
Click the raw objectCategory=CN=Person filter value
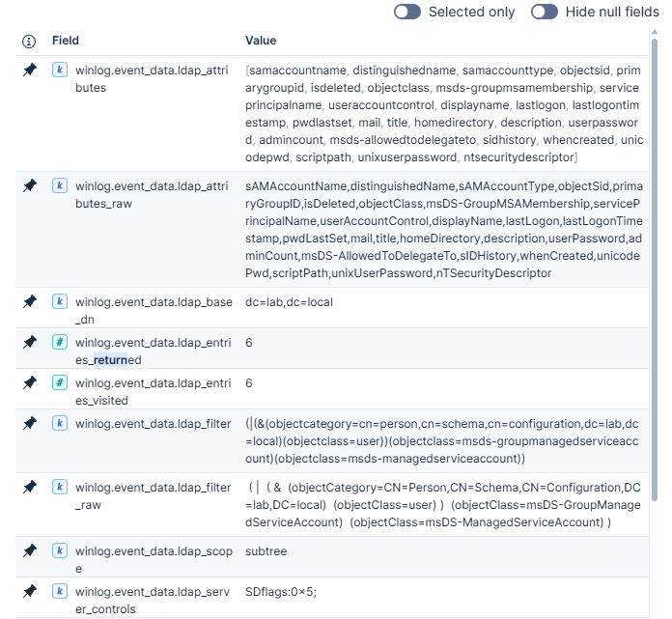tap(443, 505)
